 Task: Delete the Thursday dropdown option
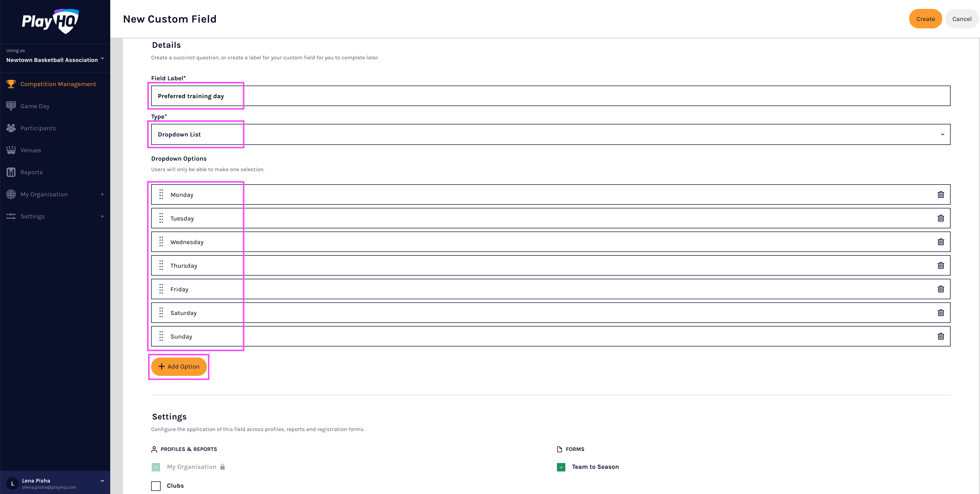point(940,265)
